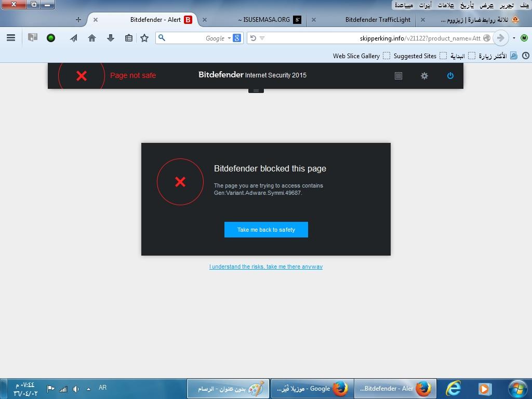This screenshot has height=399, width=532.
Task: Expand the URL history dropdown arrow
Action: 262,38
